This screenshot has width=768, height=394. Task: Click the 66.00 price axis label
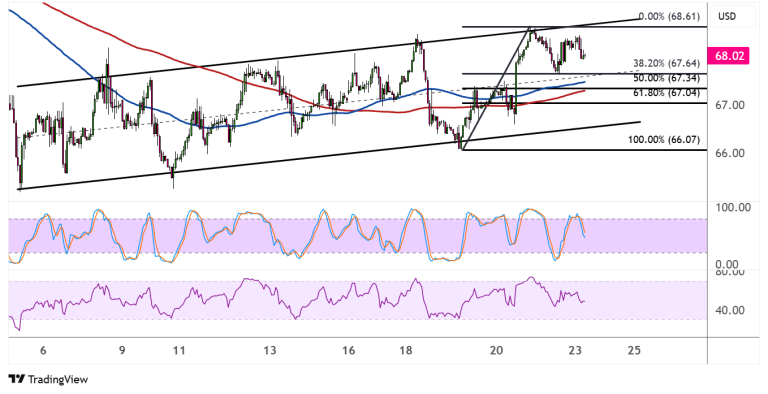(730, 153)
